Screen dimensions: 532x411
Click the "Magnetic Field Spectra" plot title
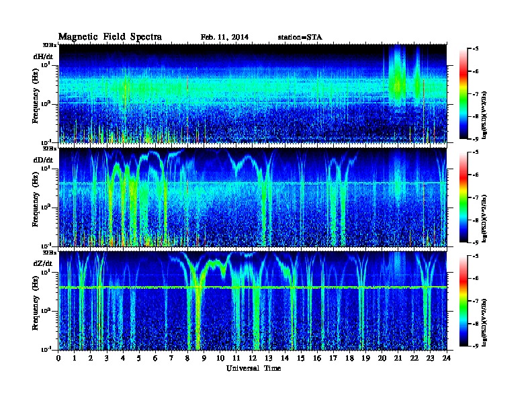tap(109, 37)
